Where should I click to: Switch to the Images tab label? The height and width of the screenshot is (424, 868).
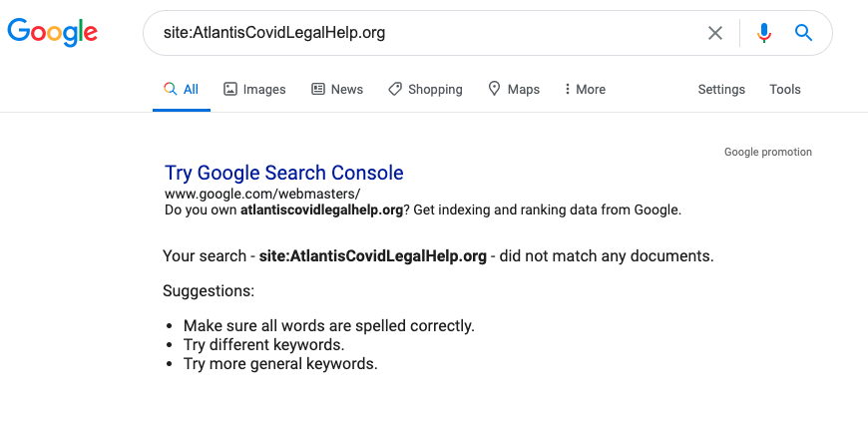click(x=264, y=89)
